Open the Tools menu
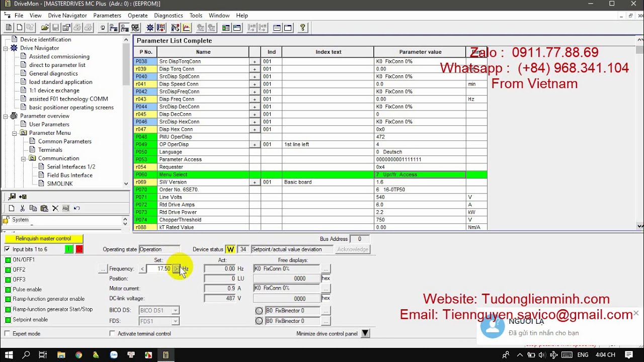 tap(196, 16)
